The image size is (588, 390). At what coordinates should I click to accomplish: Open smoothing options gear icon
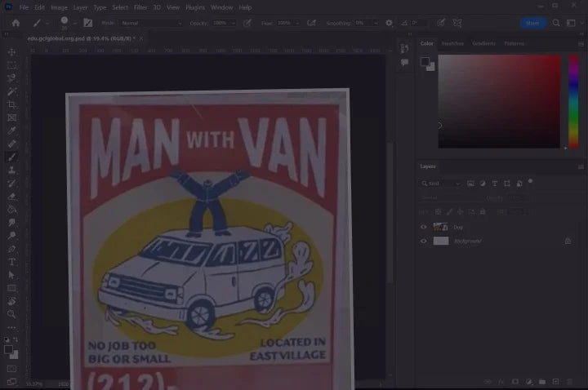(389, 23)
